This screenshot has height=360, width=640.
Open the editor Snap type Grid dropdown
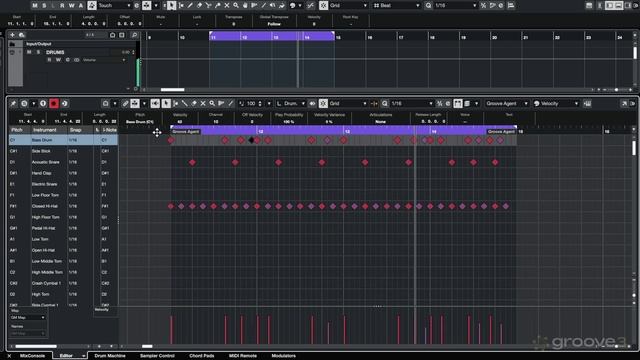pos(347,104)
